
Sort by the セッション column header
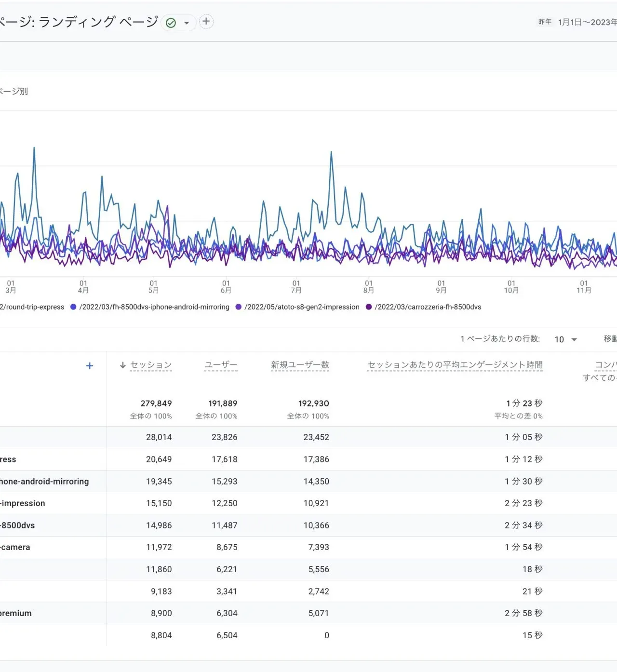(x=151, y=365)
